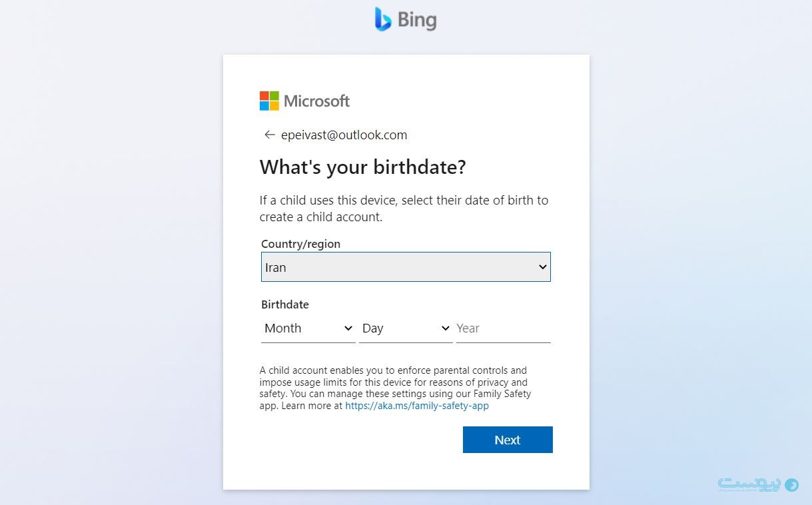Open the Month dropdown
Image resolution: width=812 pixels, height=505 pixels.
308,328
